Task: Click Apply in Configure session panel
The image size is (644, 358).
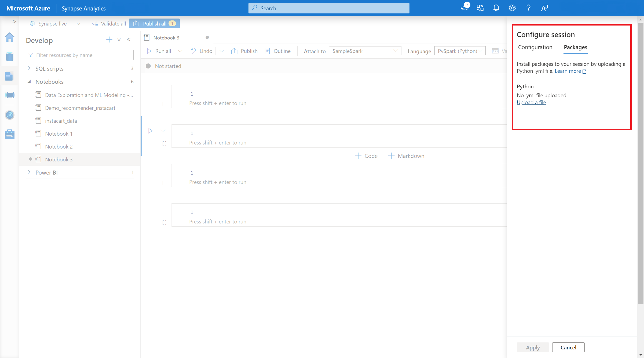Action: (x=533, y=348)
